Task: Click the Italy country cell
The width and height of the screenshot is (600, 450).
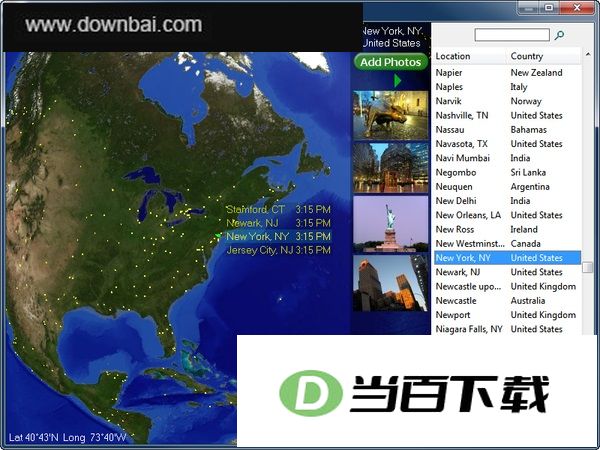Action: 519,87
